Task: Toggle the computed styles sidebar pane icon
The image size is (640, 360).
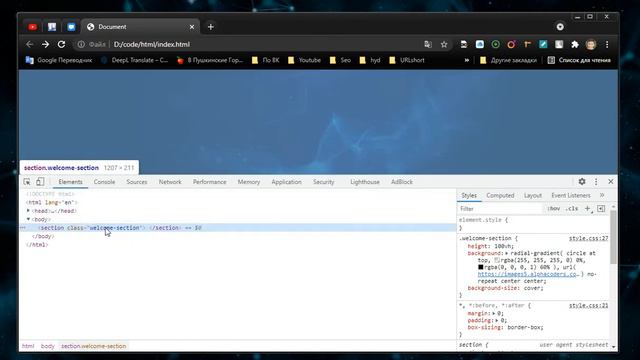Action: [601, 209]
